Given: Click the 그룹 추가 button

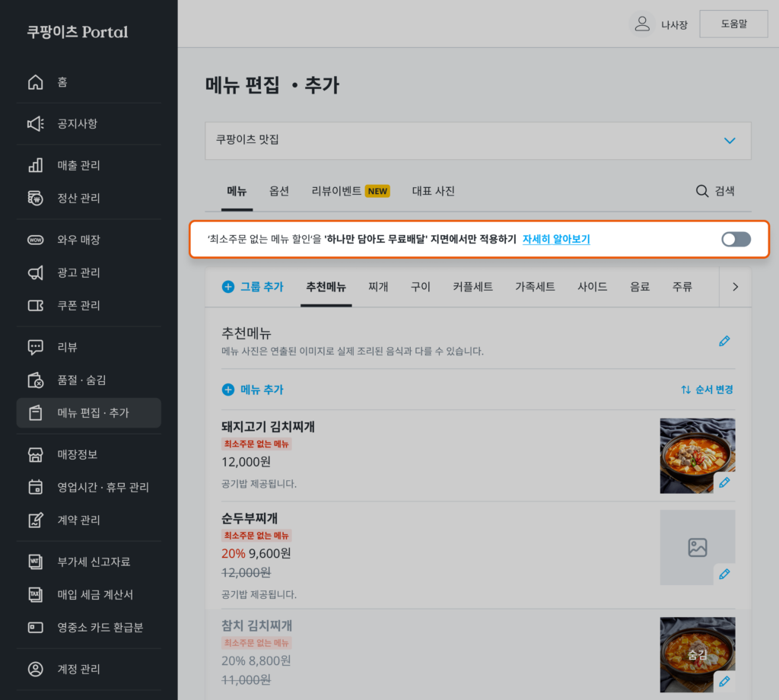Looking at the screenshot, I should coord(253,287).
